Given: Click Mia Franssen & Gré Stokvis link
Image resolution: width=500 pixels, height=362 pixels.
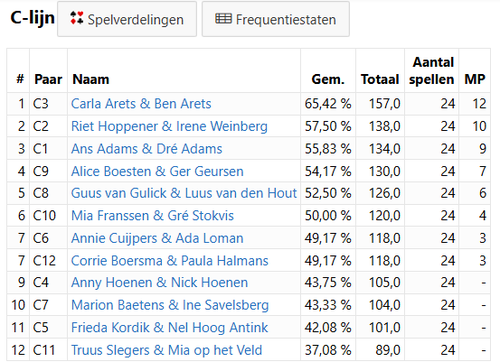Looking at the screenshot, I should coord(152,215).
